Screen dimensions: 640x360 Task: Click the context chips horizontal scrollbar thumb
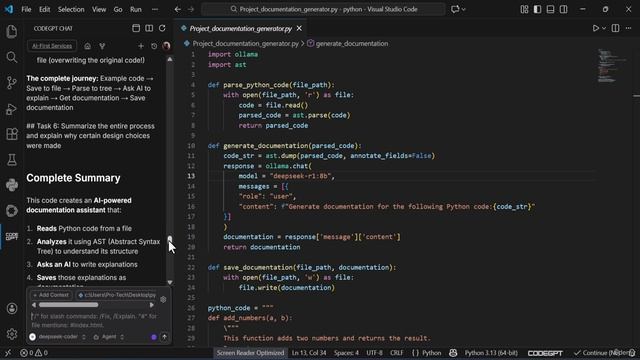69,305
